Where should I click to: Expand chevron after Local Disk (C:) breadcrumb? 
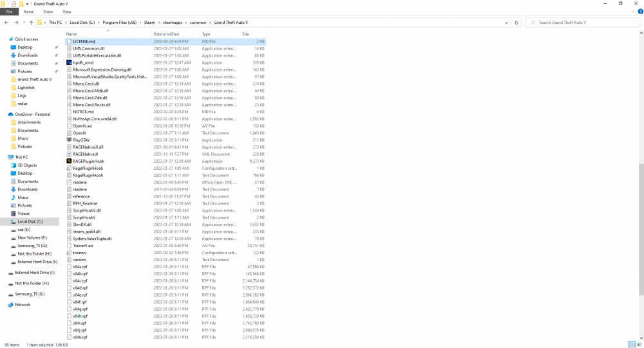coord(99,23)
